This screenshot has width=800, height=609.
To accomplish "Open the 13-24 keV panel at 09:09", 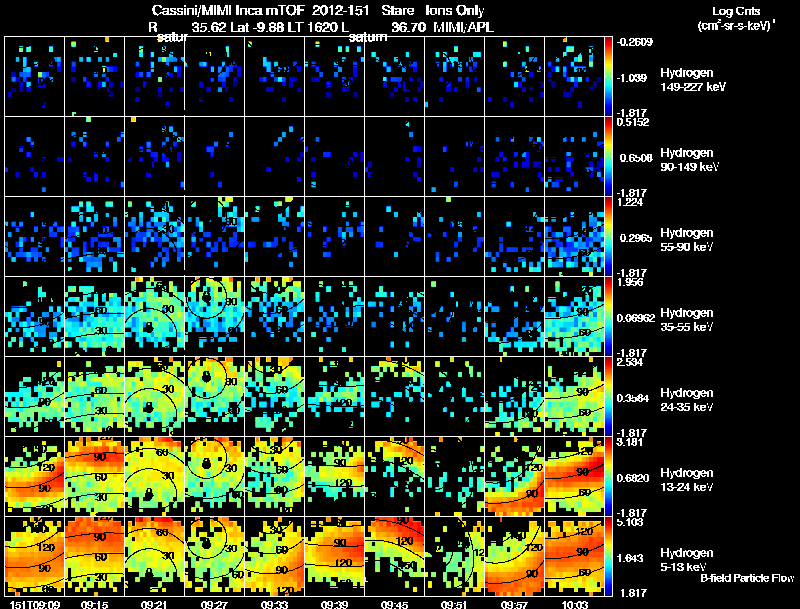I will tap(34, 477).
